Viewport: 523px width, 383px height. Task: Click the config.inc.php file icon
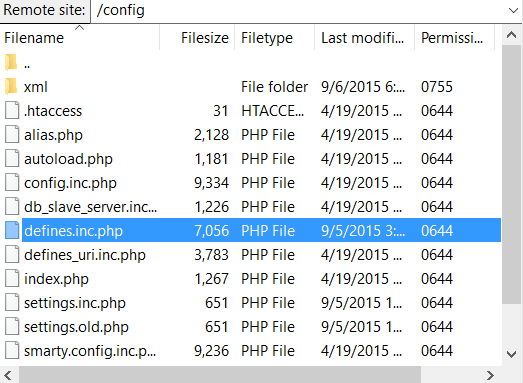(x=12, y=183)
